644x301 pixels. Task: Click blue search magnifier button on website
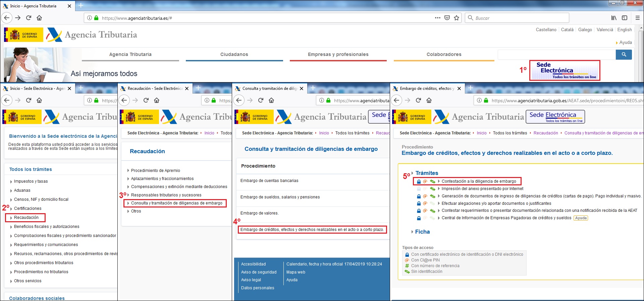click(x=624, y=54)
